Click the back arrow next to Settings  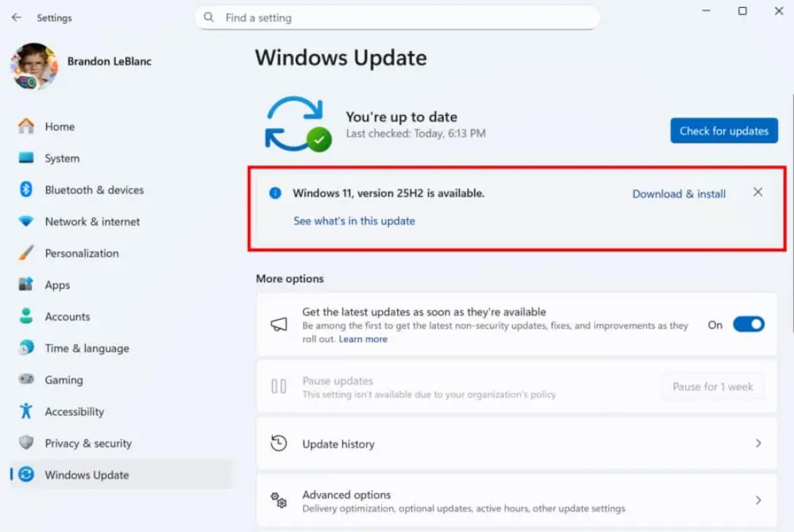tap(16, 17)
